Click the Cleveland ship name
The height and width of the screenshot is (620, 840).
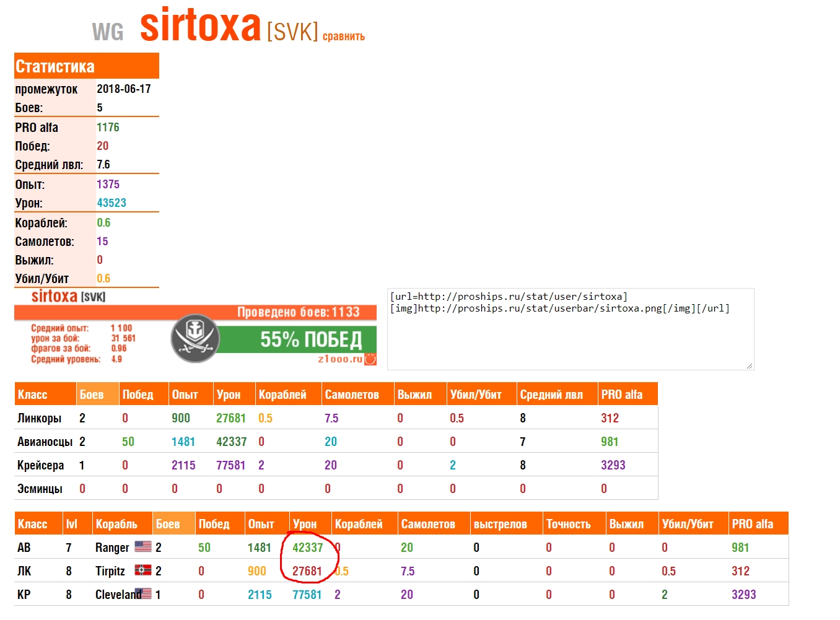pyautogui.click(x=118, y=595)
